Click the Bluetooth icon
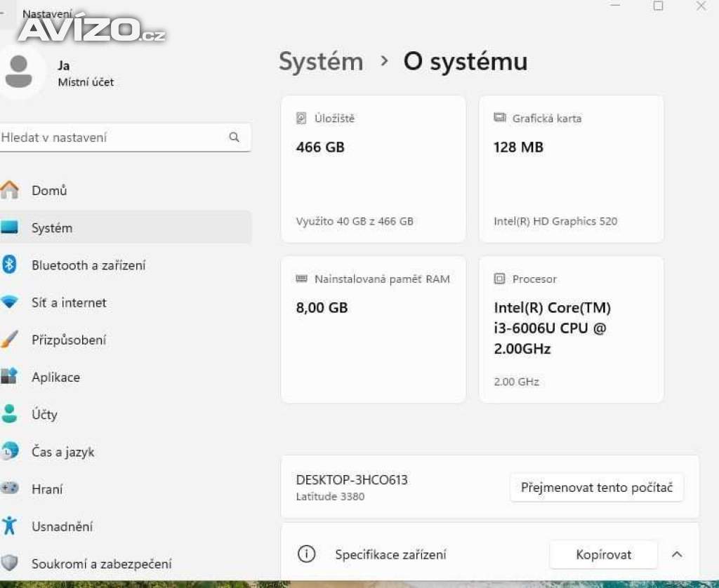The height and width of the screenshot is (588, 719). (9, 265)
